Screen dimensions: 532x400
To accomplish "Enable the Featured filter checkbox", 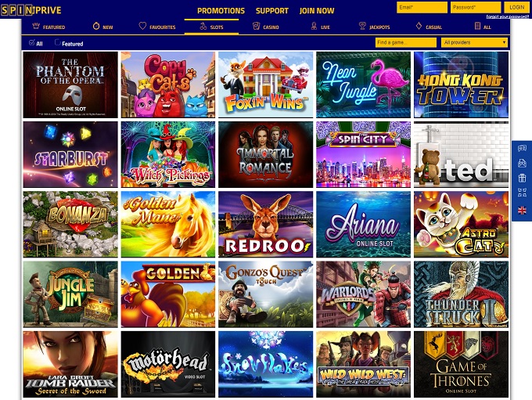I will coord(58,42).
